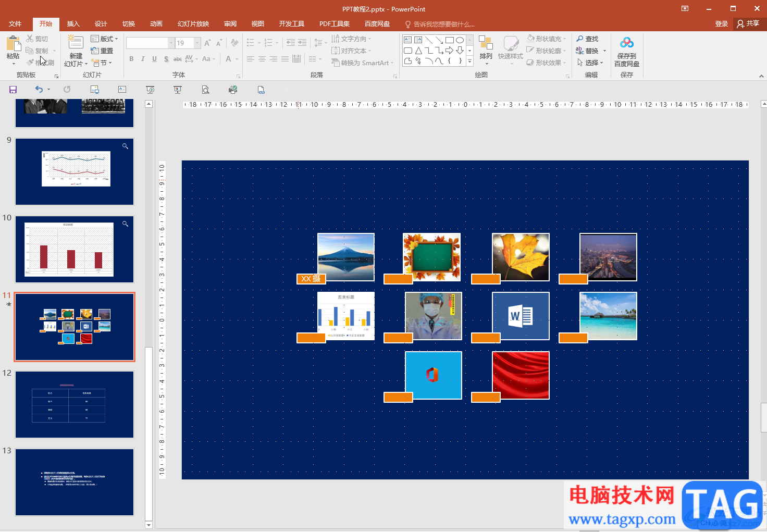Select the oval shape in the shapes gallery
This screenshot has height=532, width=767.
pos(460,40)
